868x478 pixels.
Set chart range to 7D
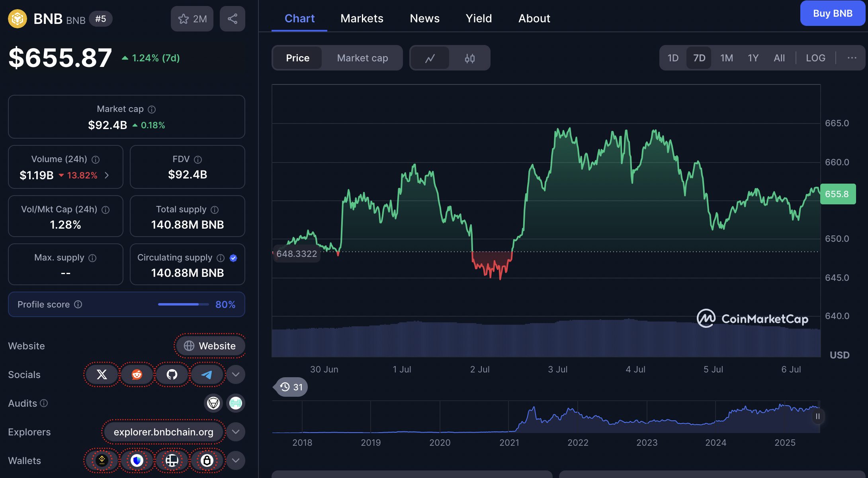tap(699, 58)
